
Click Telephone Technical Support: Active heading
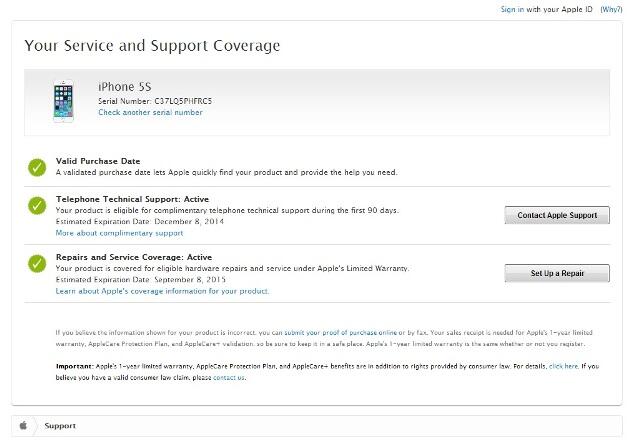click(132, 199)
